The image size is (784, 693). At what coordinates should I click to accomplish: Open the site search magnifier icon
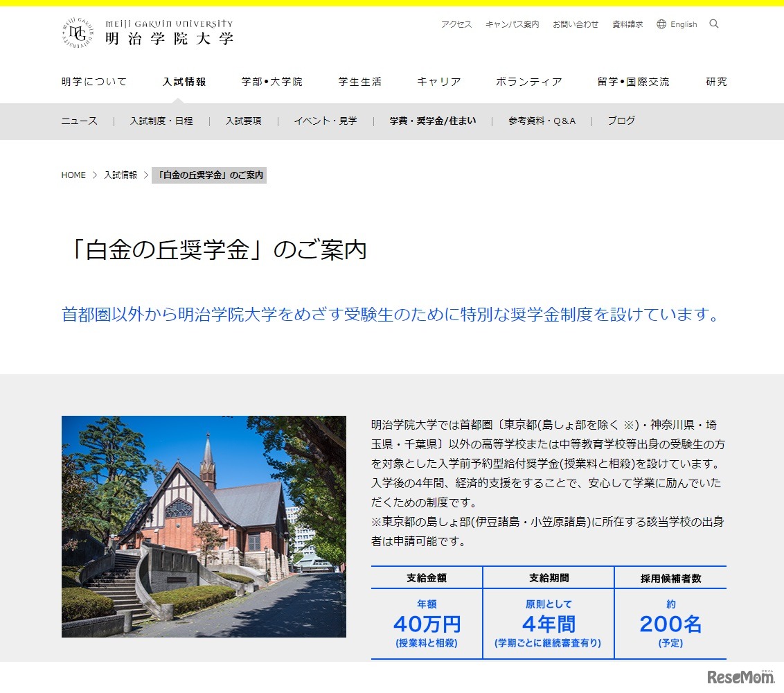(x=713, y=24)
